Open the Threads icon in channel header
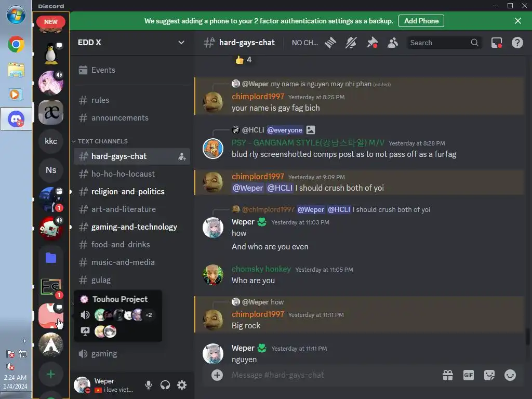This screenshot has height=399, width=532. 330,43
